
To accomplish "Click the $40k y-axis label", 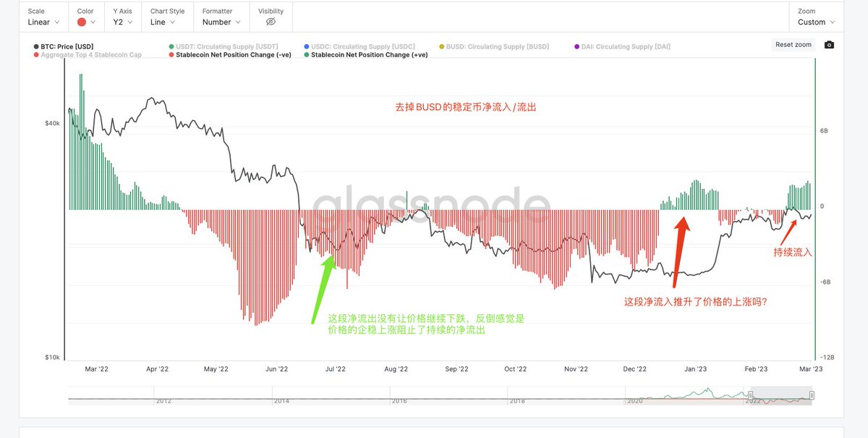I will pyautogui.click(x=52, y=124).
